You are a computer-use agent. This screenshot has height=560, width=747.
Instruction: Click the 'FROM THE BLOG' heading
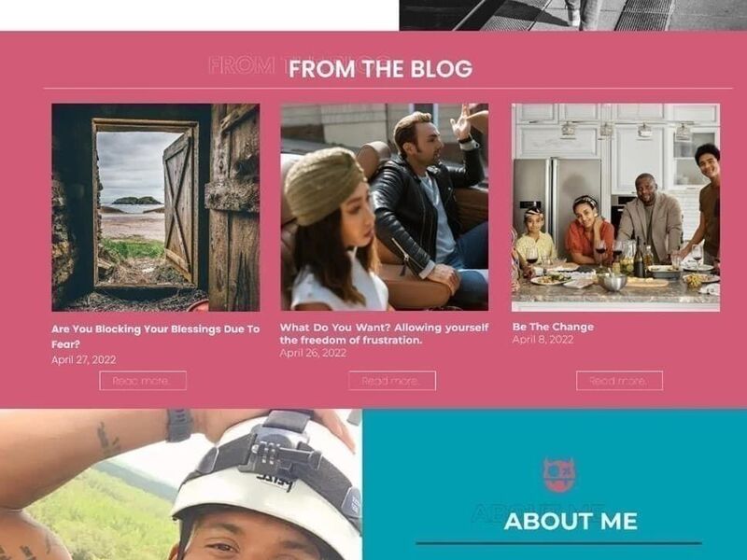380,68
